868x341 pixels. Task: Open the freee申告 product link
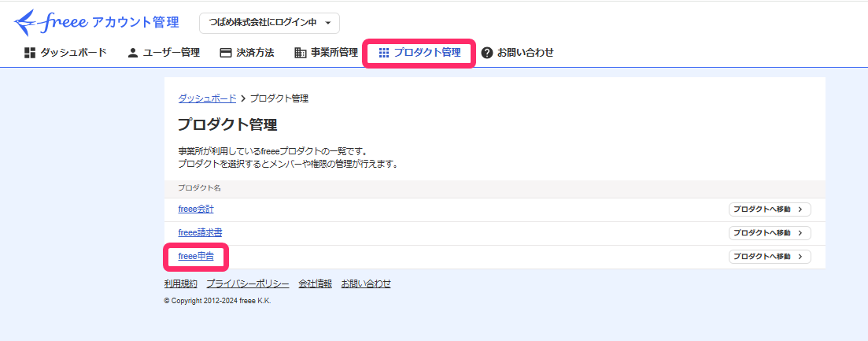(196, 256)
